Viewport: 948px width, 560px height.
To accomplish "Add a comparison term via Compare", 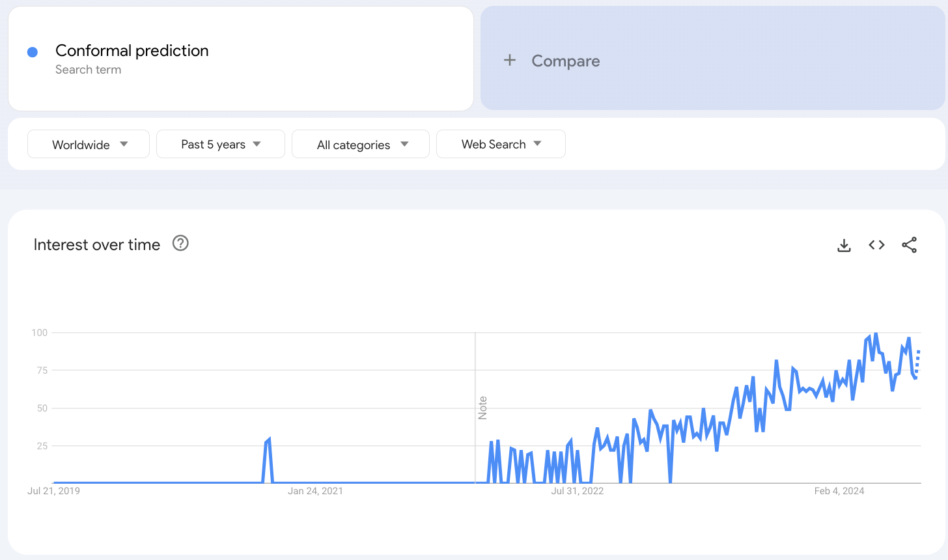I will click(565, 61).
